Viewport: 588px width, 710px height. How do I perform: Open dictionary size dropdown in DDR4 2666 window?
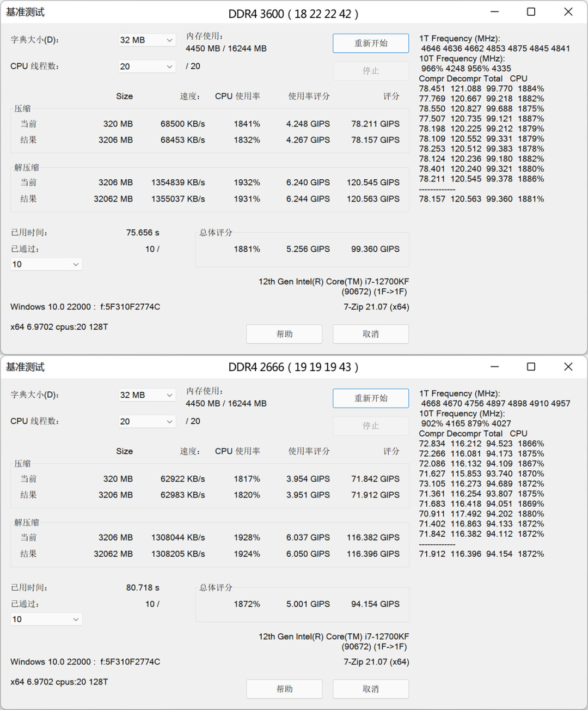(147, 395)
